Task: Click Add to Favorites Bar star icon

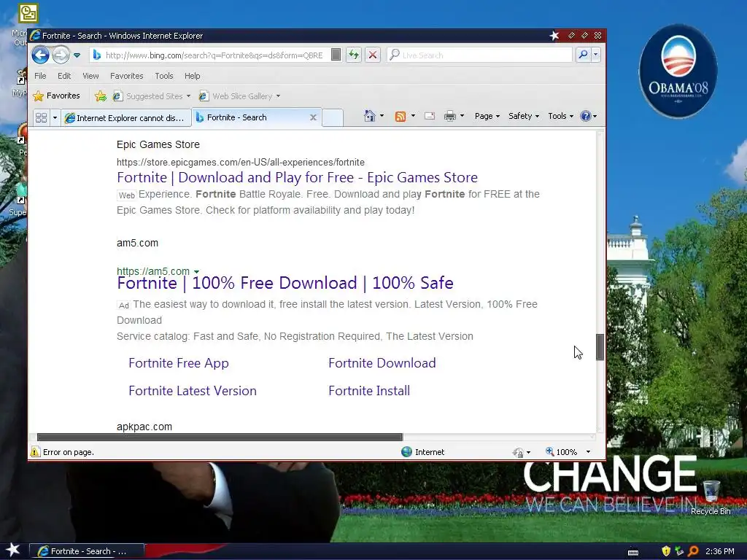Action: point(101,96)
